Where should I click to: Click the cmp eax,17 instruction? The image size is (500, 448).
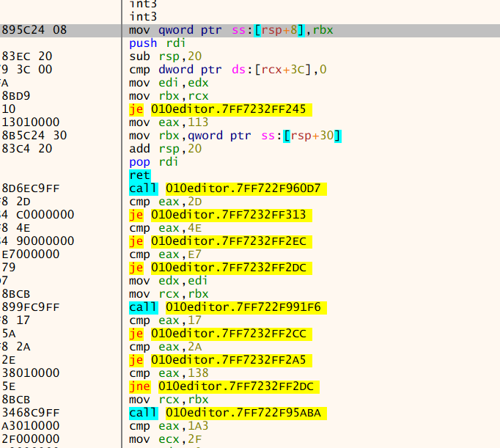pyautogui.click(x=165, y=320)
